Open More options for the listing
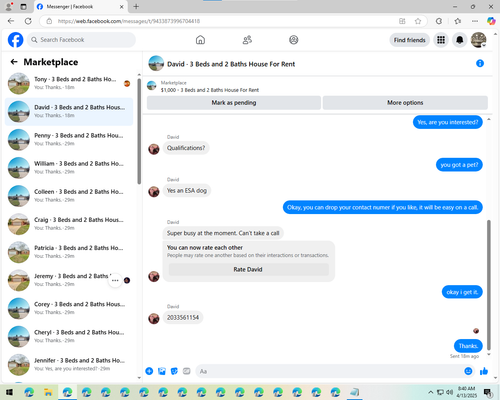The width and height of the screenshot is (500, 400). tap(405, 103)
